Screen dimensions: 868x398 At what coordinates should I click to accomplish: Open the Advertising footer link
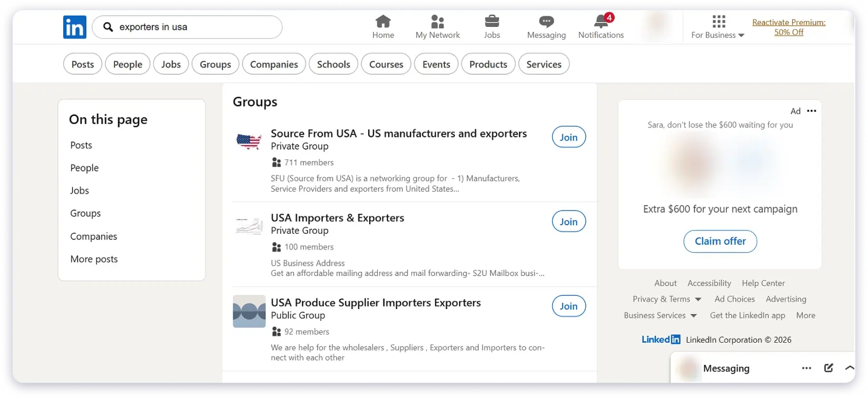click(x=786, y=299)
